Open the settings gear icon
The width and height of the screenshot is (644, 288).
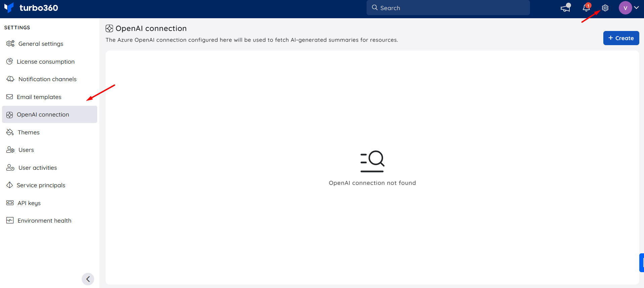pos(605,8)
